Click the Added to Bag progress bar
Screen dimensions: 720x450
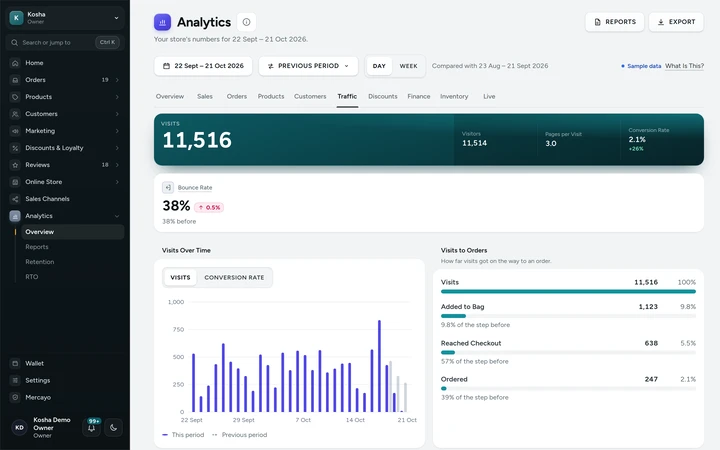click(568, 316)
